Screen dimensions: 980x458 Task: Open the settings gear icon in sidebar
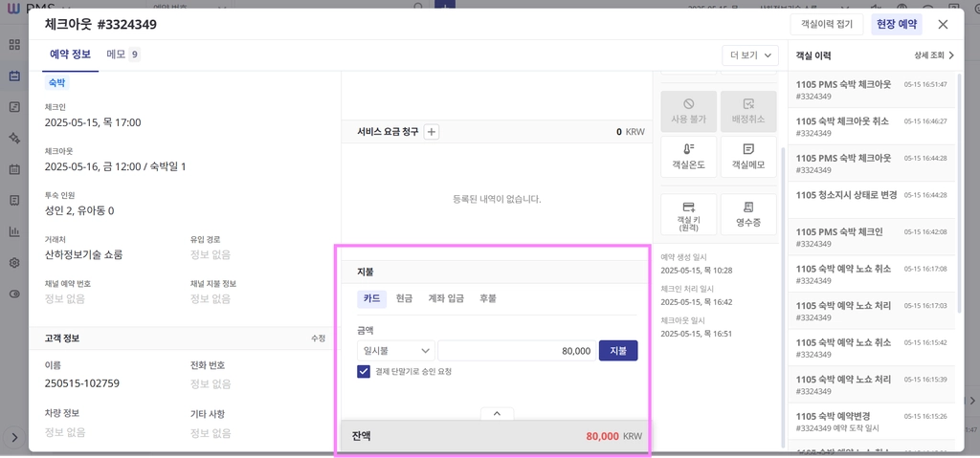point(14,263)
